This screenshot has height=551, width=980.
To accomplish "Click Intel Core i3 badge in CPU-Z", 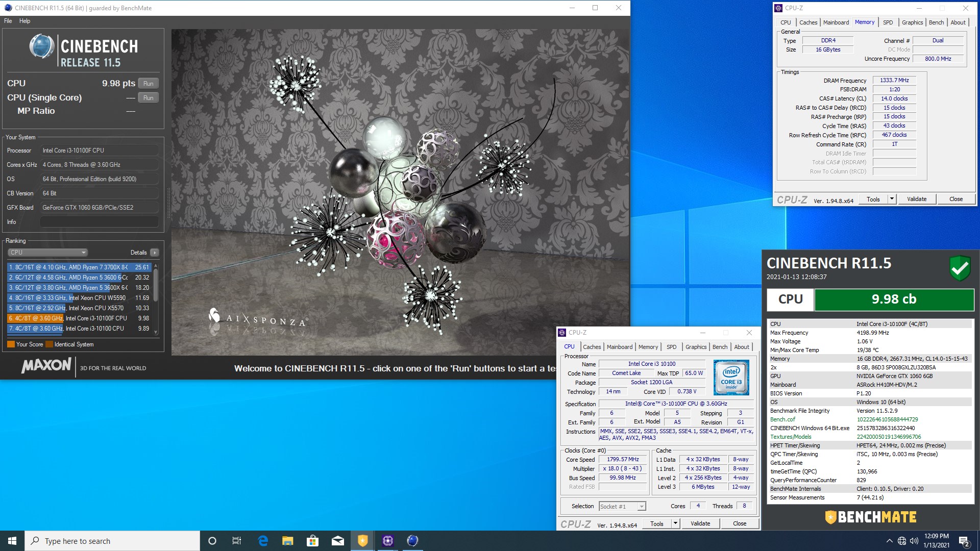I will click(x=731, y=378).
